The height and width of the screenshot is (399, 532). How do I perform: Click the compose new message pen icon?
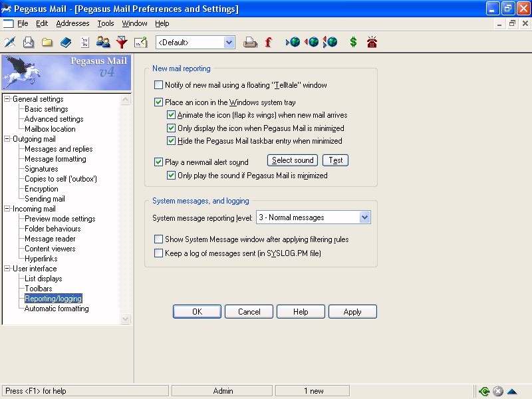10,42
